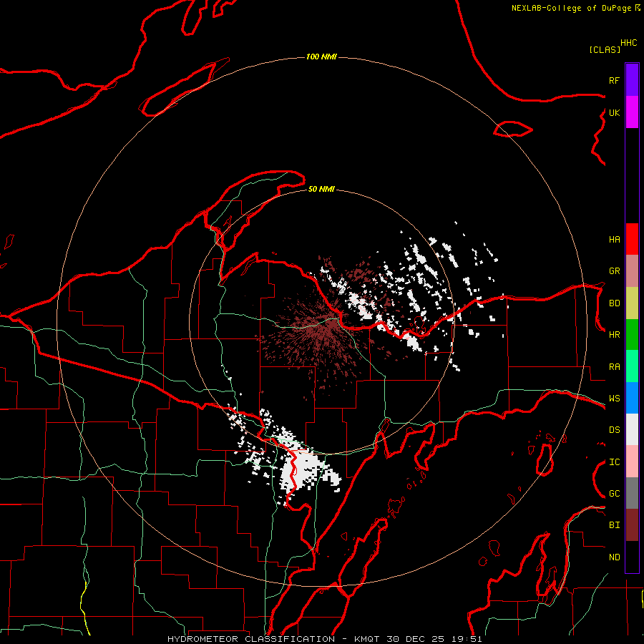Click the 'UK' legend label
This screenshot has width=644, height=644.
[614, 112]
